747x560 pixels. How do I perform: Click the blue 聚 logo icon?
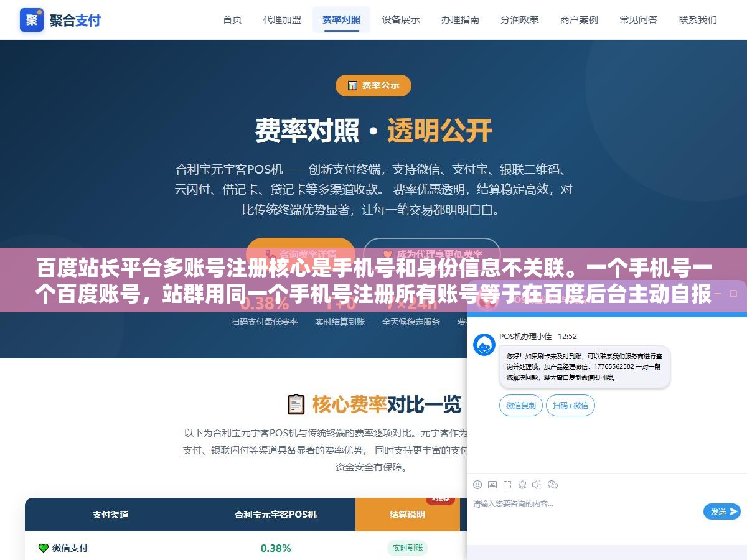point(32,20)
